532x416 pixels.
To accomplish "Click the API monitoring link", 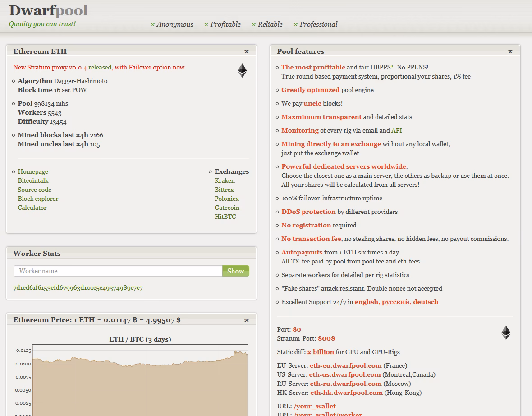I will point(396,131).
